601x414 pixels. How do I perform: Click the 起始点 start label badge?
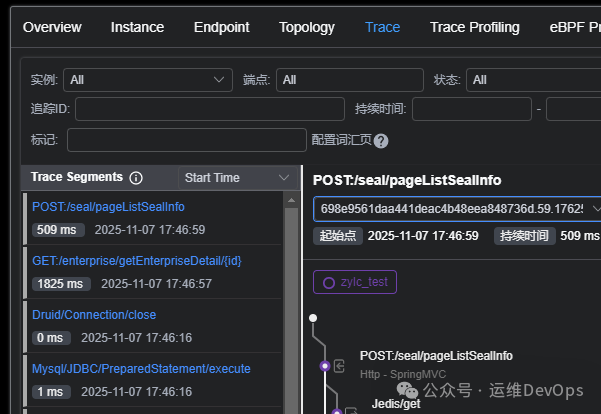(x=338, y=235)
